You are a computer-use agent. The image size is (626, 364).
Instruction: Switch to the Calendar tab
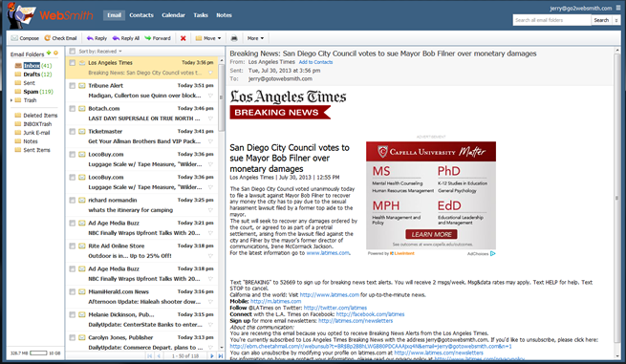(x=173, y=15)
